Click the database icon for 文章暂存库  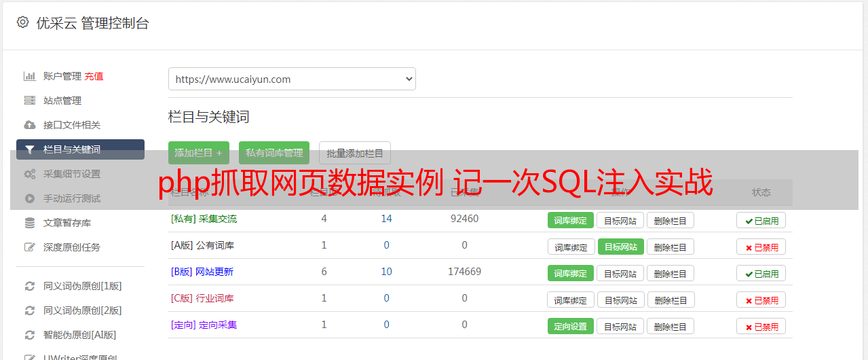(29, 223)
